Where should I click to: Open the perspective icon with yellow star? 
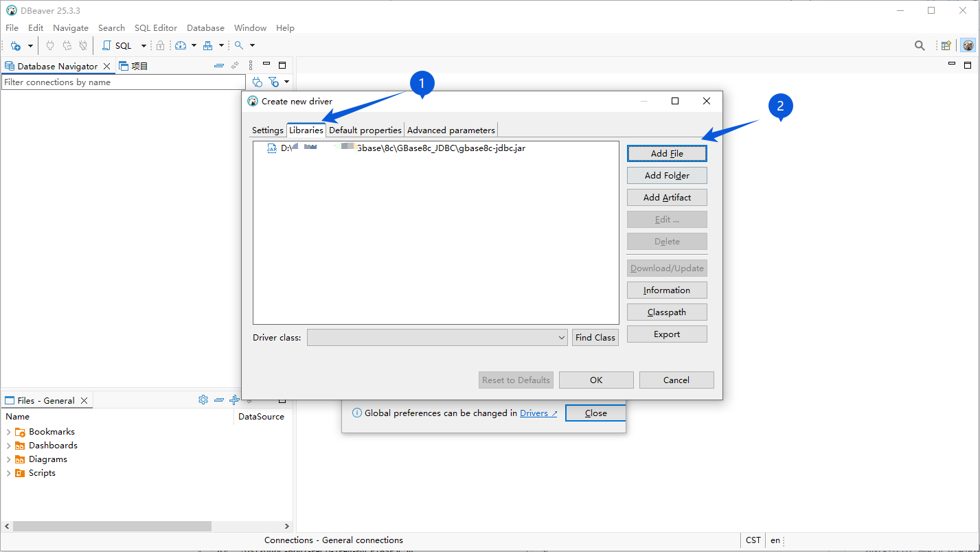pos(946,45)
